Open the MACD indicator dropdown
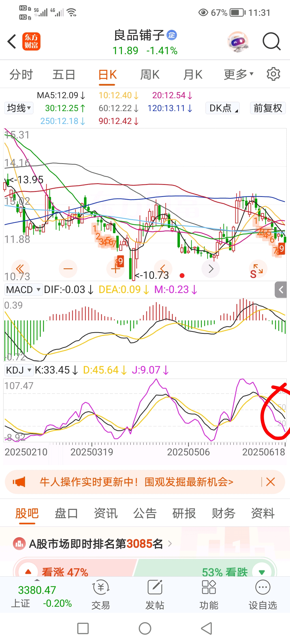Image resolution: width=290 pixels, height=644 pixels. click(23, 290)
